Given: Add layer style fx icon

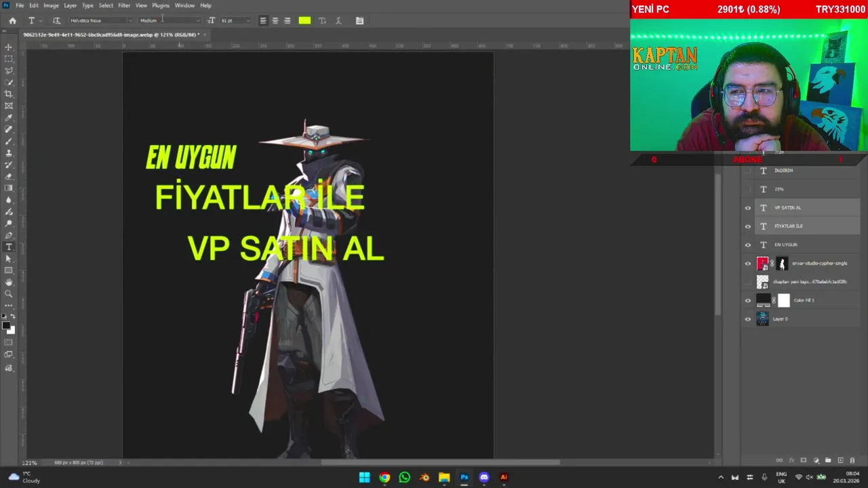Looking at the screenshot, I should click(791, 460).
